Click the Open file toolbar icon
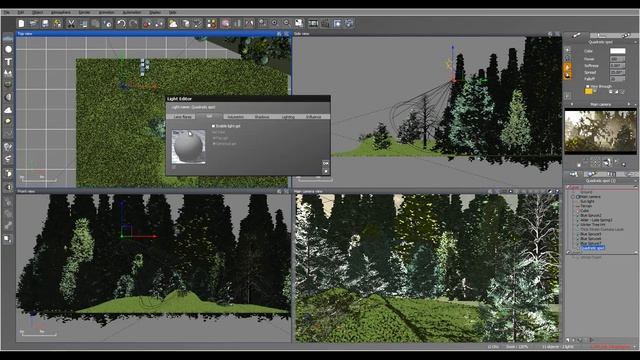Screen dimensions: 640x360 click(33, 24)
